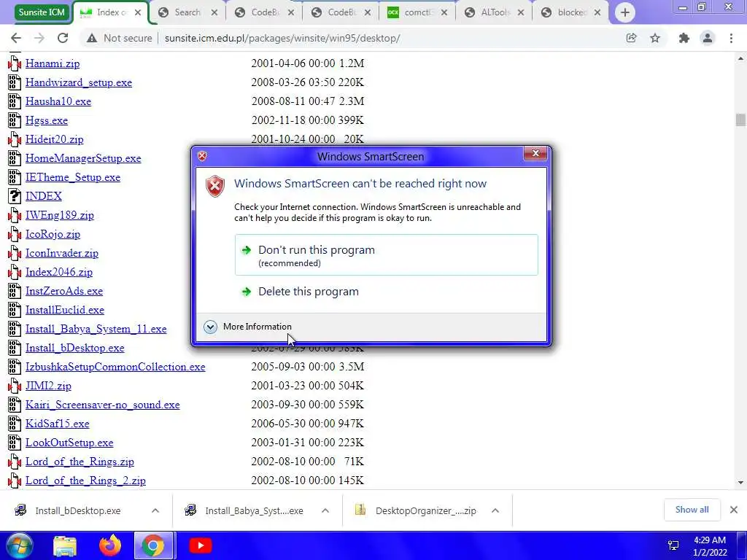Screen dimensions: 747x560
Task: Open the Index2046.zip link
Action: [x=59, y=272]
